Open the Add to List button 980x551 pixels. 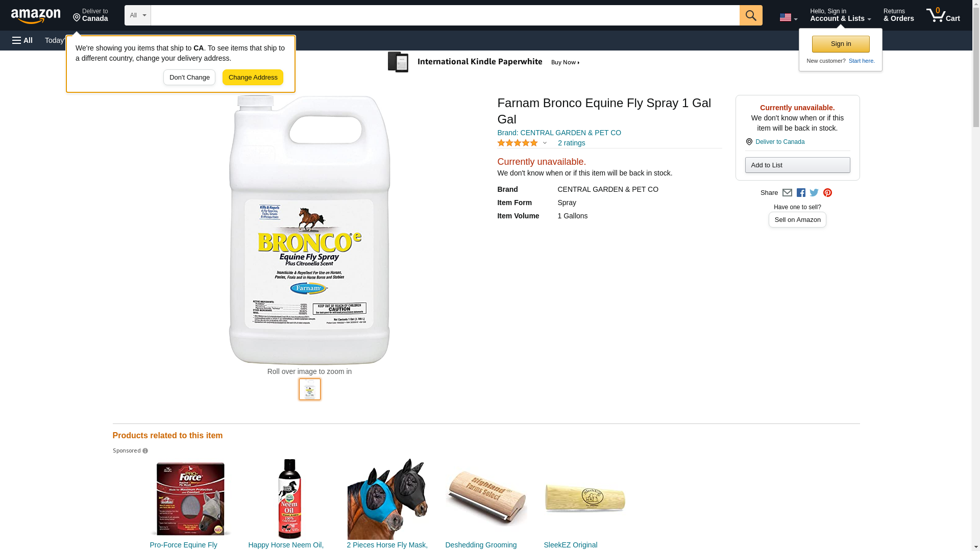tap(797, 165)
